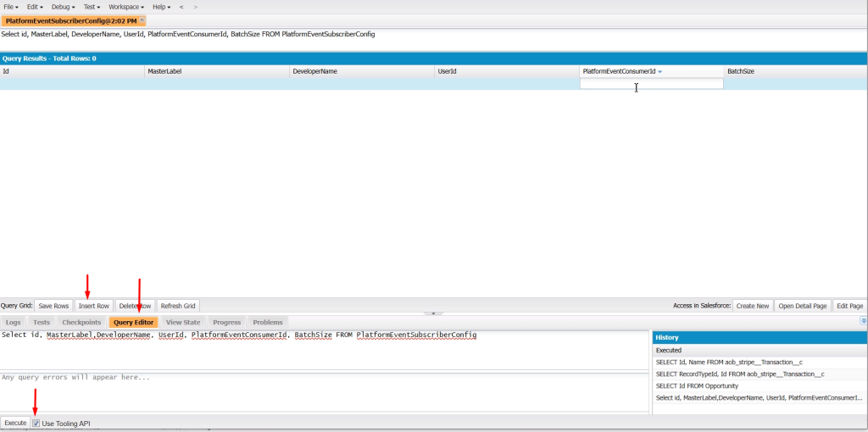The width and height of the screenshot is (868, 432).
Task: Click the Query Results - Total Rows header
Action: pyautogui.click(x=434, y=58)
